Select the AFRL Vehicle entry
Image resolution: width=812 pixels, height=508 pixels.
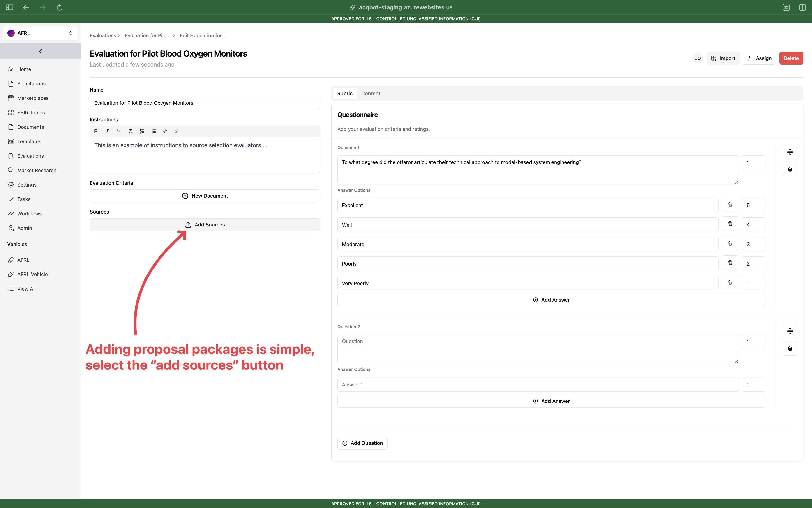pos(32,275)
